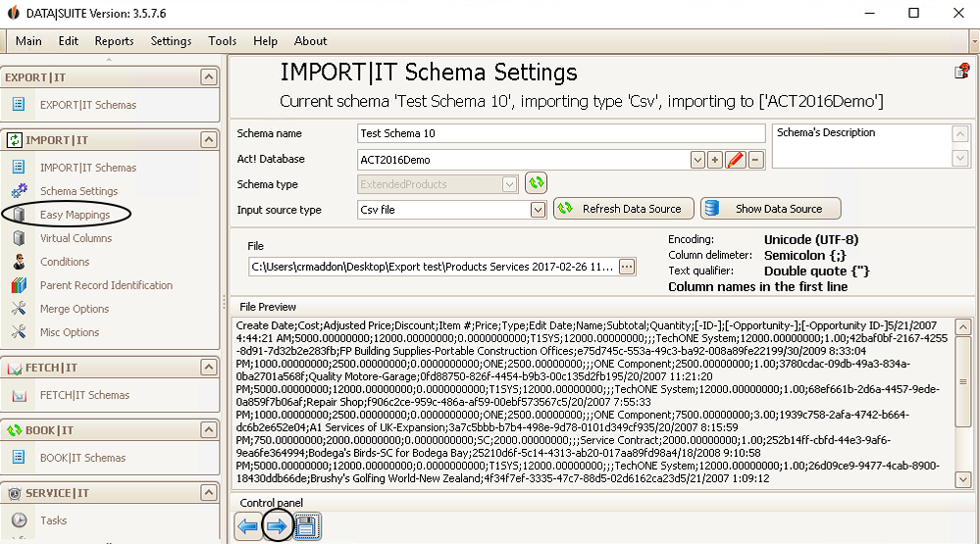Image resolution: width=980 pixels, height=544 pixels.
Task: Open the Help menu
Action: (265, 41)
